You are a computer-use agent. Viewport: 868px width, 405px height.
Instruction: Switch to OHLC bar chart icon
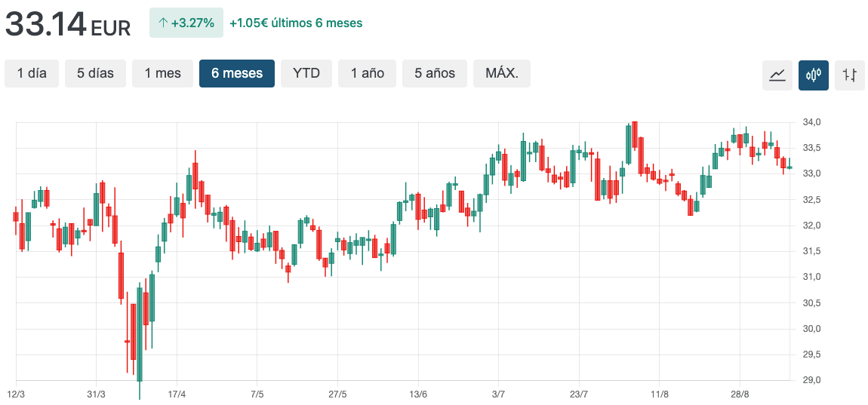[x=850, y=75]
